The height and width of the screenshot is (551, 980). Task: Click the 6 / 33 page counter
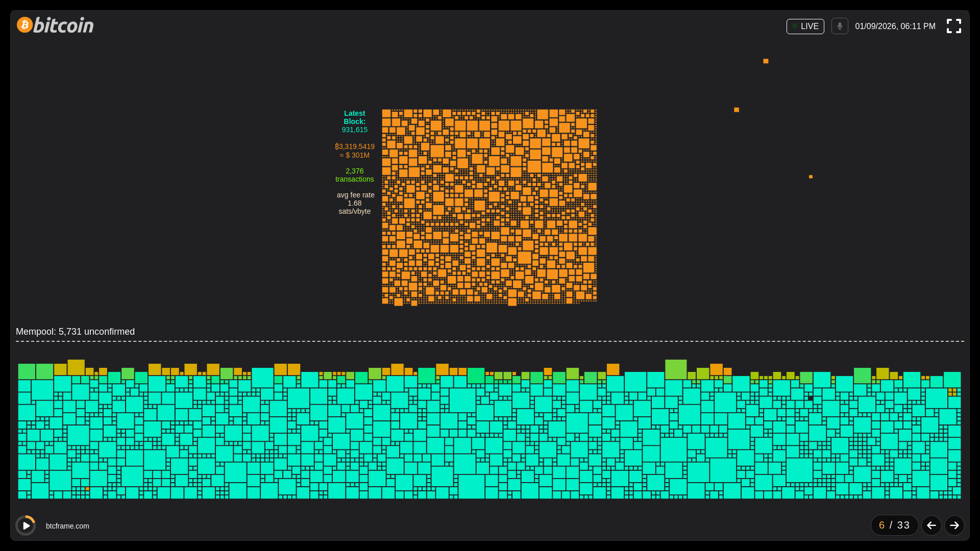point(894,525)
